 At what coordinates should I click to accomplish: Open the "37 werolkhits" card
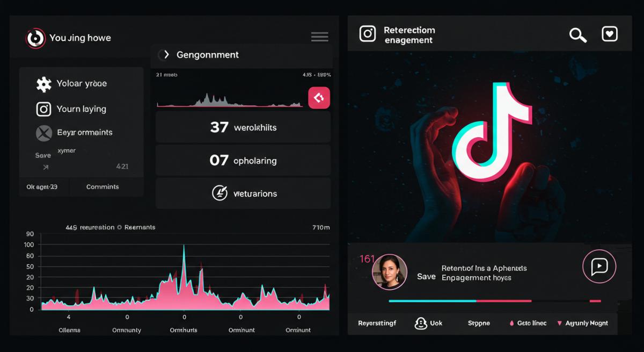click(243, 127)
